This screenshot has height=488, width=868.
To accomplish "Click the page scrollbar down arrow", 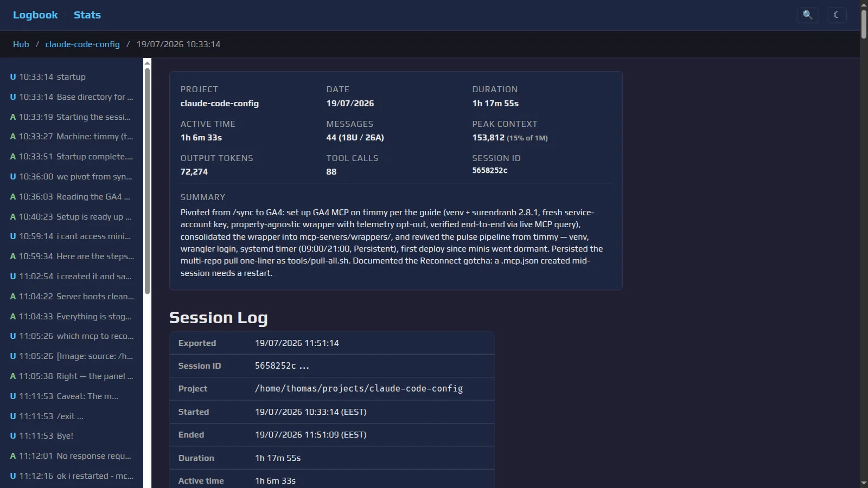I will (864, 483).
